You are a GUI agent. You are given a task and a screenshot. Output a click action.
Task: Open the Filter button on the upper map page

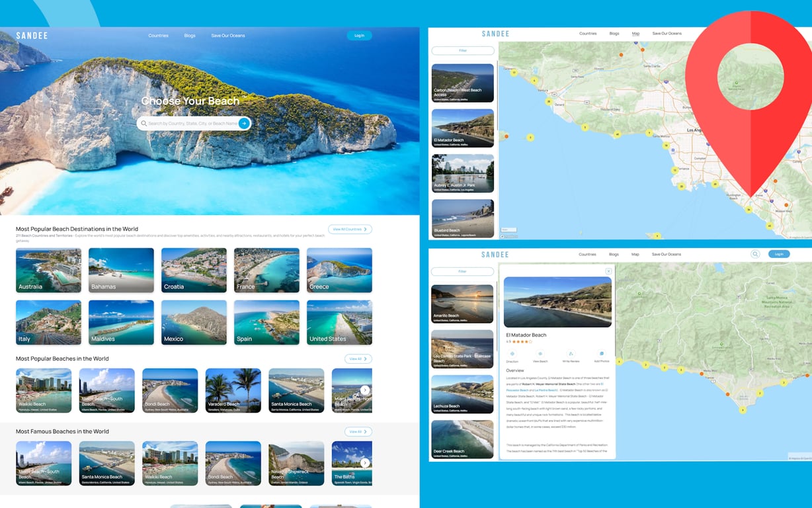(x=463, y=50)
